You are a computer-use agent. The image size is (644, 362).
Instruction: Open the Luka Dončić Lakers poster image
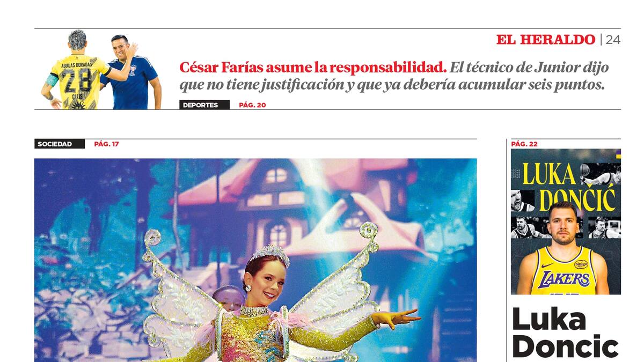[x=566, y=221]
